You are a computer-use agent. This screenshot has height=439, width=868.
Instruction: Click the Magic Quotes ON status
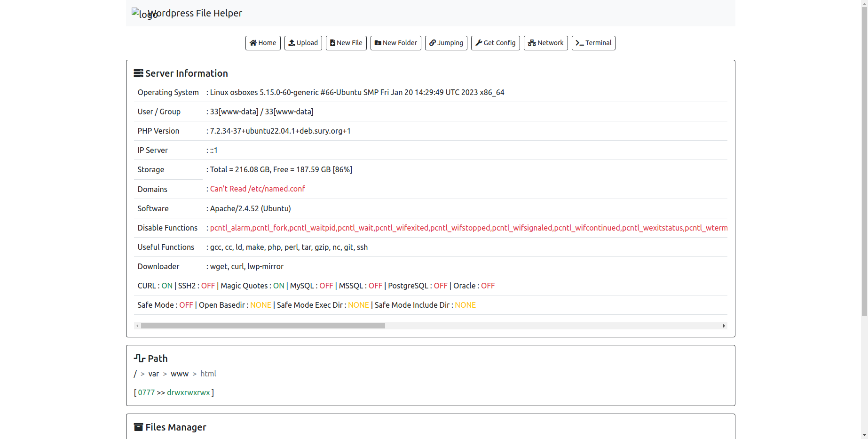[x=279, y=286]
